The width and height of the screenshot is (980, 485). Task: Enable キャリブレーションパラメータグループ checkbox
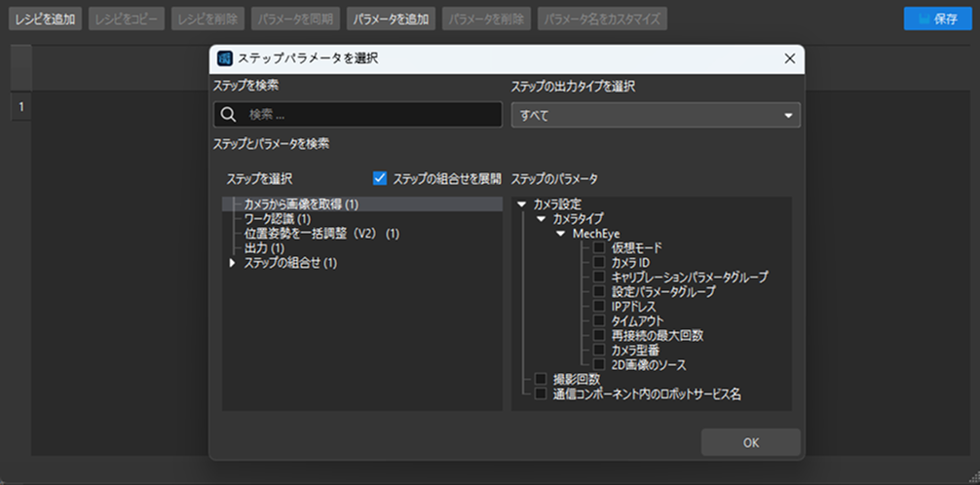599,277
